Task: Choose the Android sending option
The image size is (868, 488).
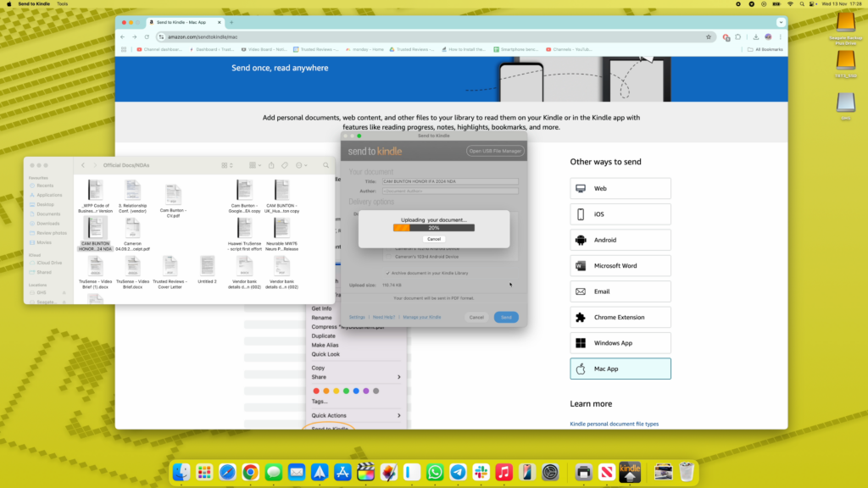Action: 620,240
